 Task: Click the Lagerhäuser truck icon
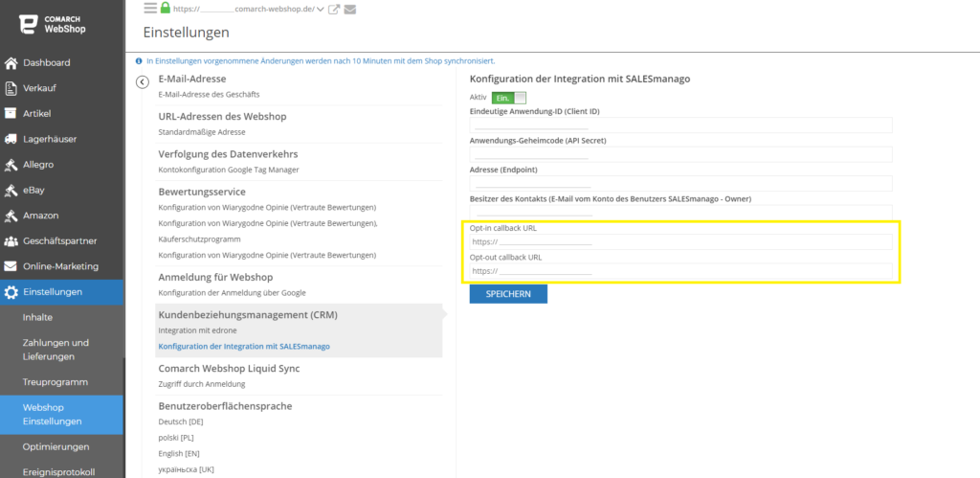click(10, 139)
